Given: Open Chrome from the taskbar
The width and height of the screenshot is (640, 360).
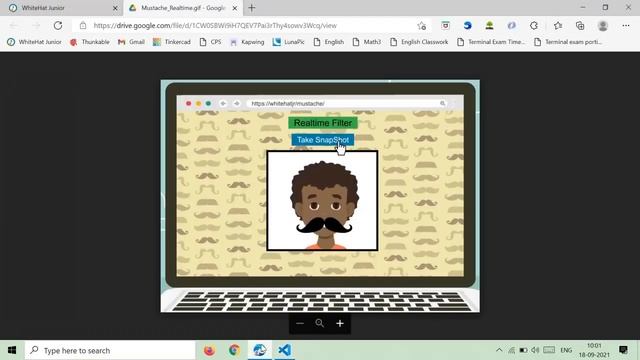Looking at the screenshot, I should (234, 350).
